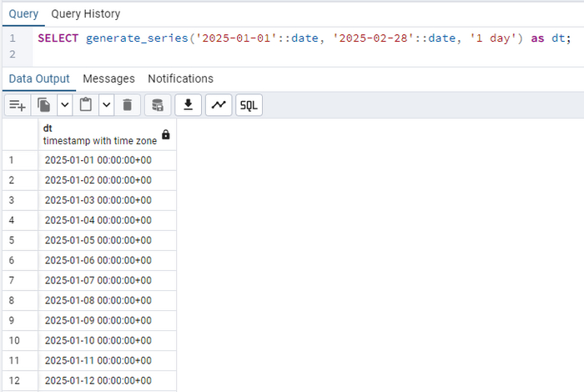Select row number 9 header
Viewport: 584px width, 392px height.
(x=20, y=321)
